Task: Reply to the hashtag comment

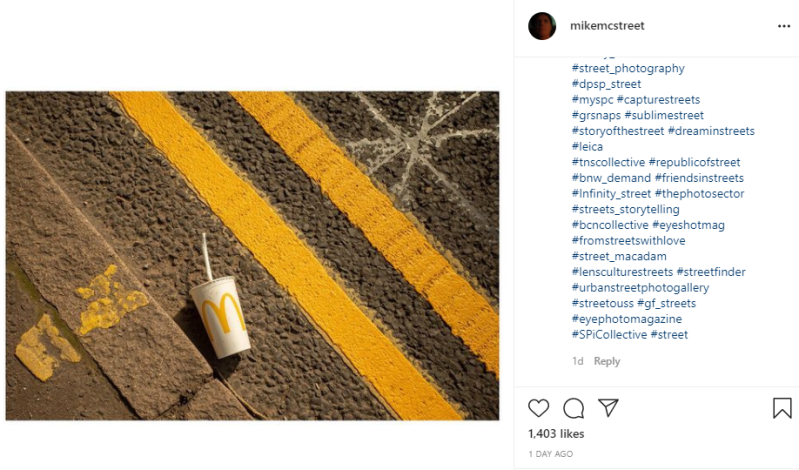Action: pyautogui.click(x=607, y=361)
